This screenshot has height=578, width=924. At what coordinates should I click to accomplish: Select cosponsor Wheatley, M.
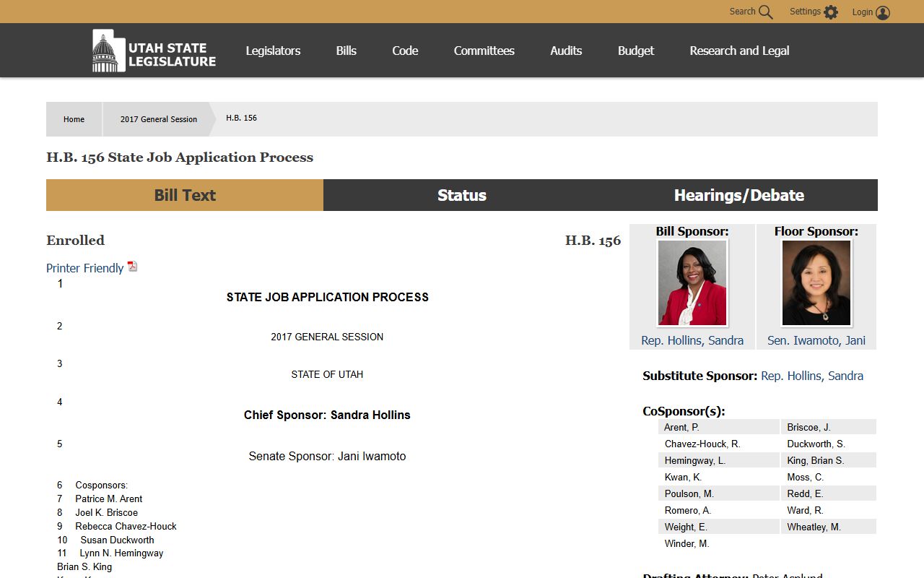point(814,527)
